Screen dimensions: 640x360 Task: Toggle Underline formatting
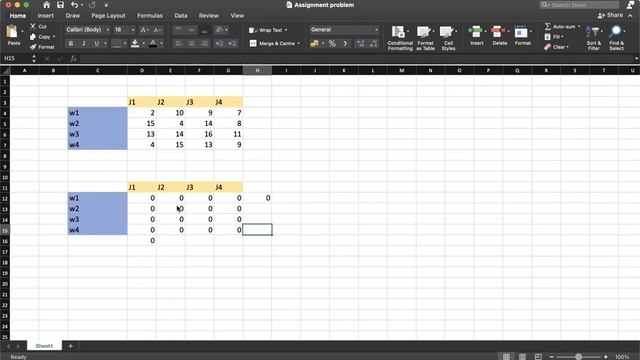97,43
